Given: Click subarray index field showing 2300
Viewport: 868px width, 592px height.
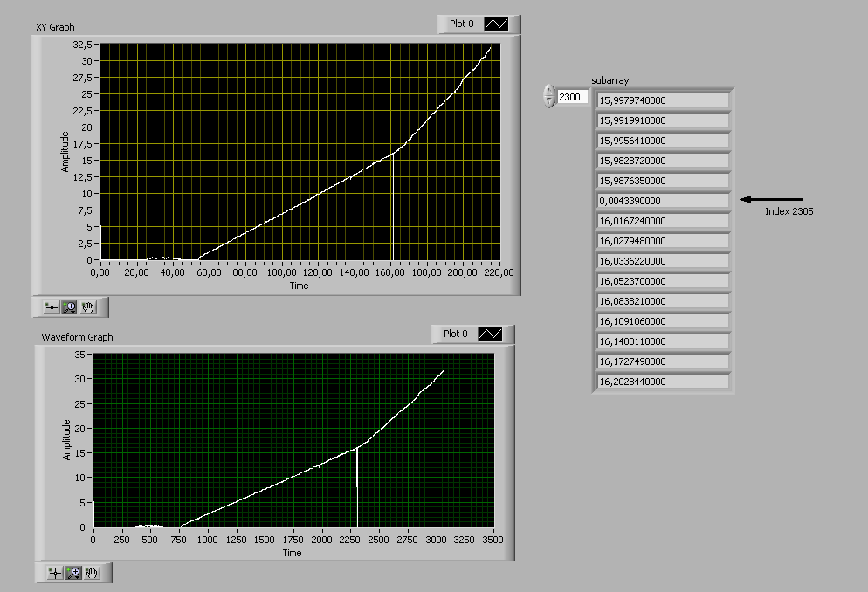Looking at the screenshot, I should 572,97.
